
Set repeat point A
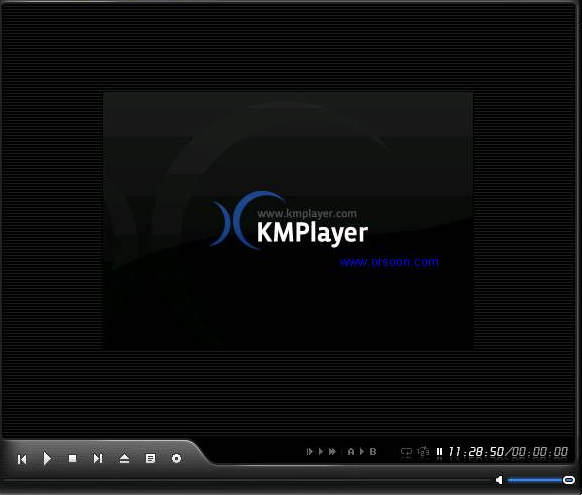[351, 452]
